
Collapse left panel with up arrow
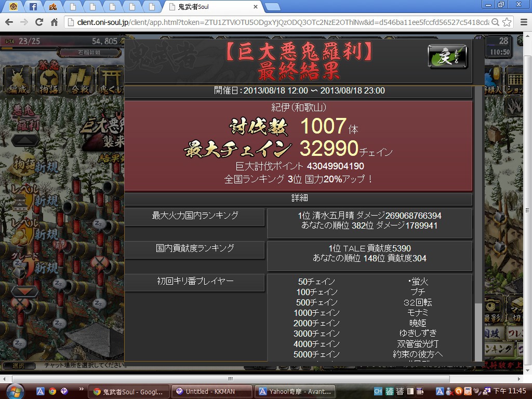pyautogui.click(x=25, y=140)
